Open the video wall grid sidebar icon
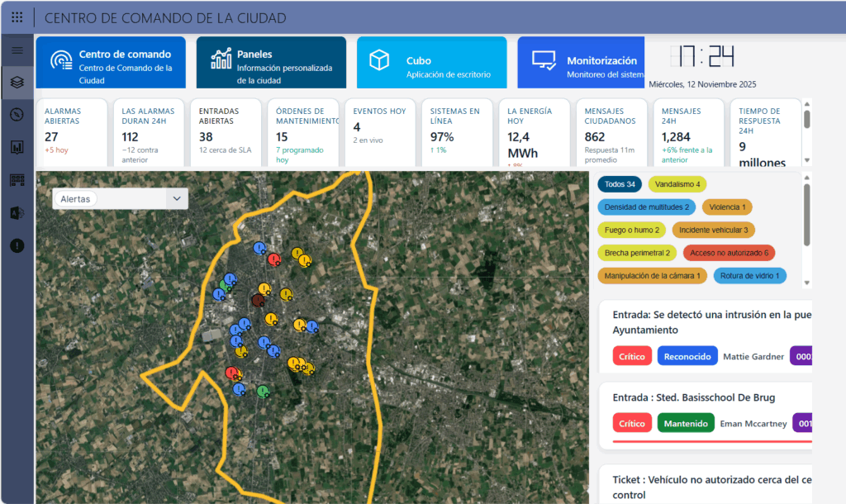Image resolution: width=846 pixels, height=504 pixels. [x=17, y=180]
